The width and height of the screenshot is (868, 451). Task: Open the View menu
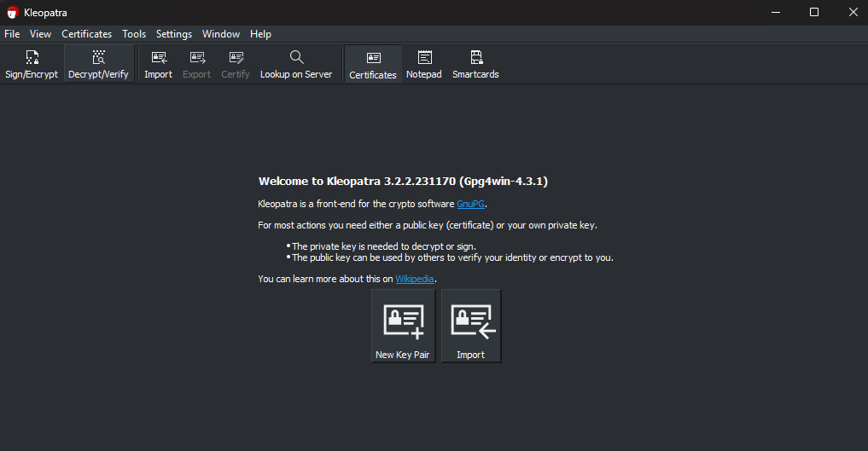click(40, 34)
